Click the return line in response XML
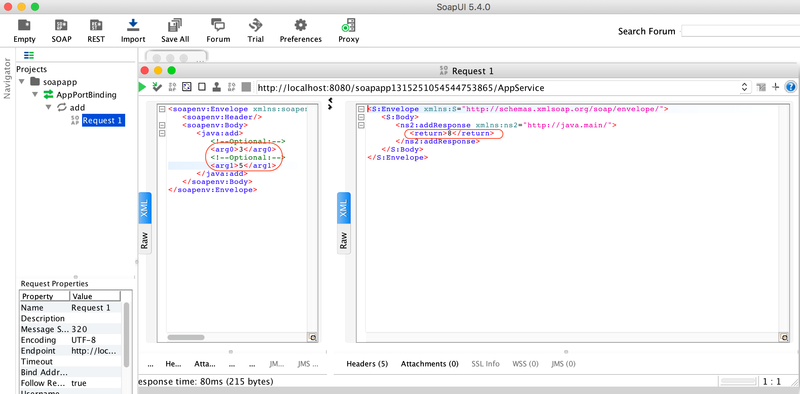This screenshot has height=394, width=800. tap(452, 134)
